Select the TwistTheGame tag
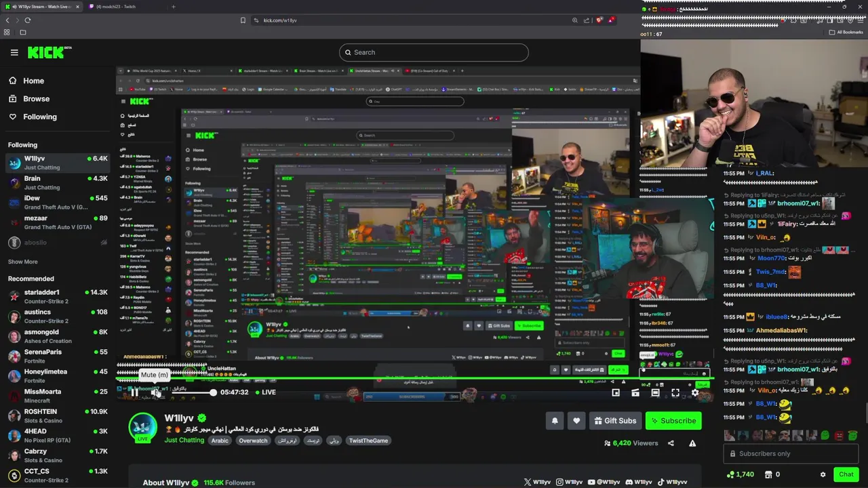The height and width of the screenshot is (488, 868). tap(368, 441)
